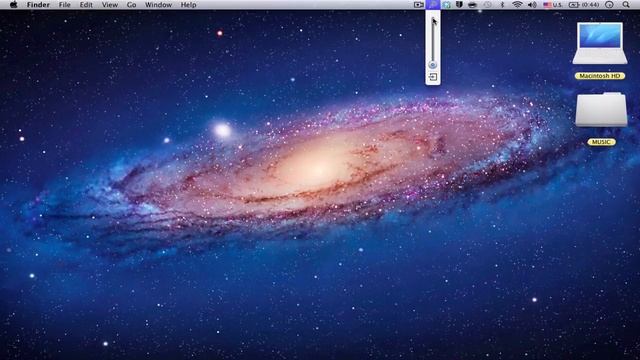Open the Go menu
The width and height of the screenshot is (640, 360).
[x=131, y=5]
